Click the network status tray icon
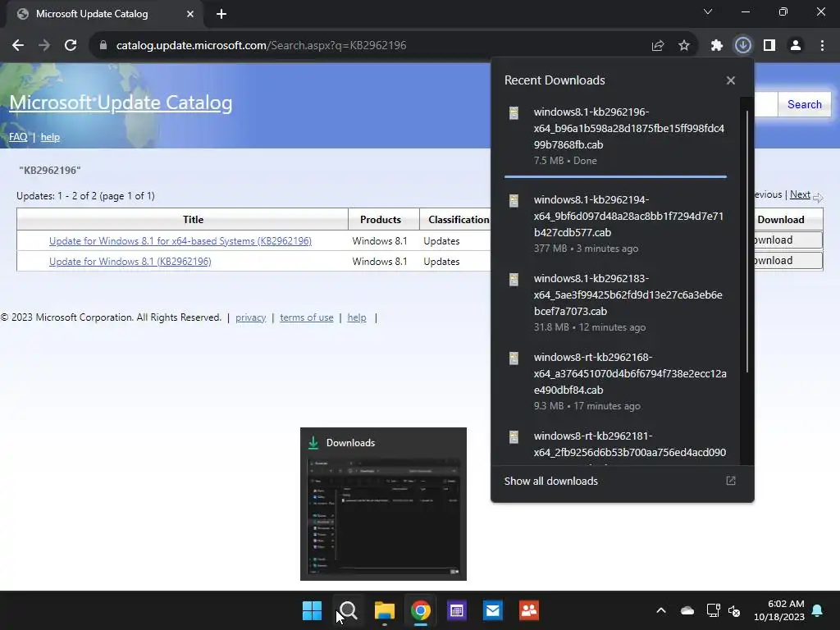Image resolution: width=840 pixels, height=630 pixels. (713, 610)
